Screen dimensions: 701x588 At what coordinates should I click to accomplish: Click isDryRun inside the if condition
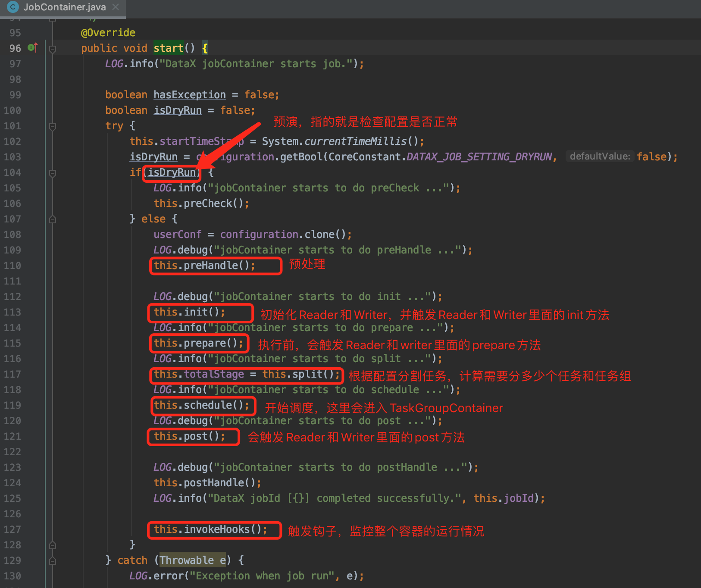pos(172,172)
